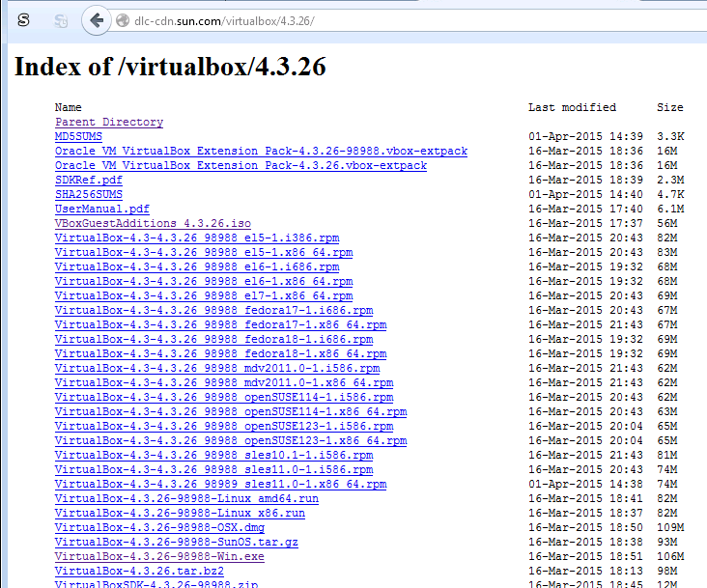Download the fedora18-1.x86_64.rpm package
The image size is (707, 588).
(221, 353)
